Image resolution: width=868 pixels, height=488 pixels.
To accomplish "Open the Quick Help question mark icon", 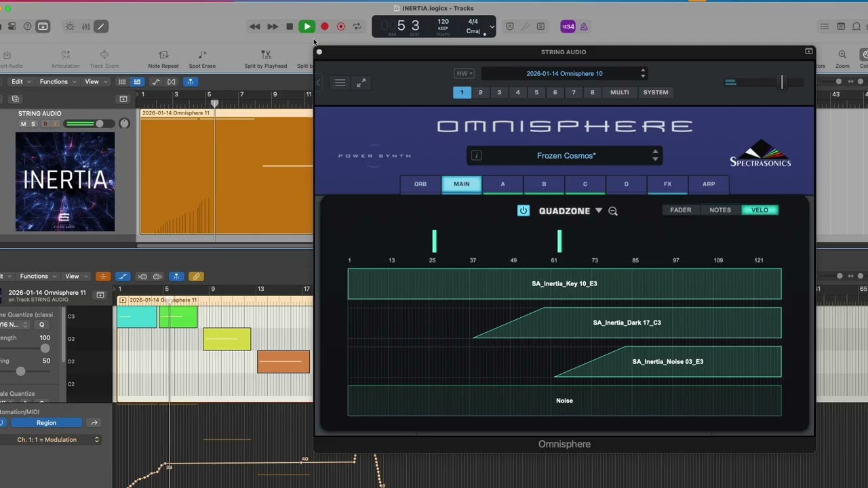I will (x=27, y=26).
